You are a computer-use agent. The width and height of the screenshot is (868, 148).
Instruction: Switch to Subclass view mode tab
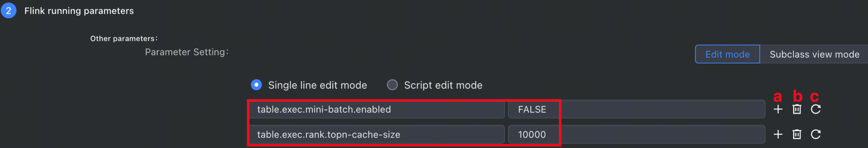[x=814, y=54]
